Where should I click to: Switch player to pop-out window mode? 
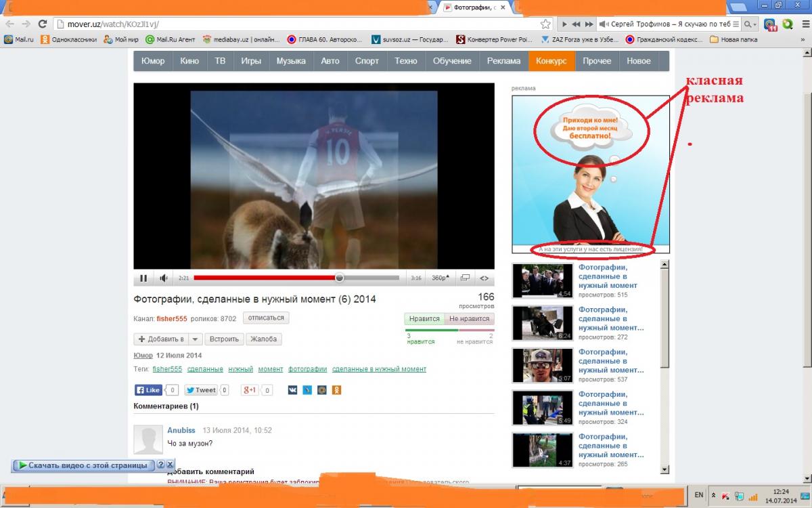coord(464,278)
